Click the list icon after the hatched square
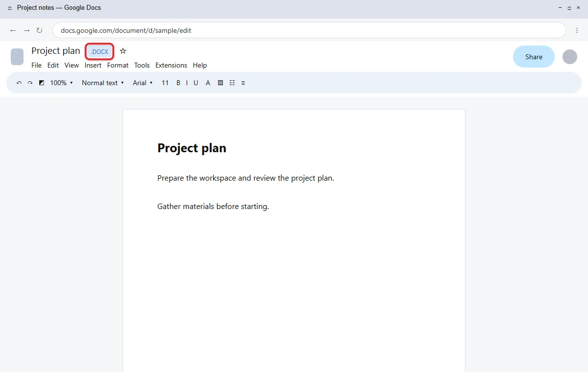This screenshot has height=372, width=588. click(x=232, y=83)
